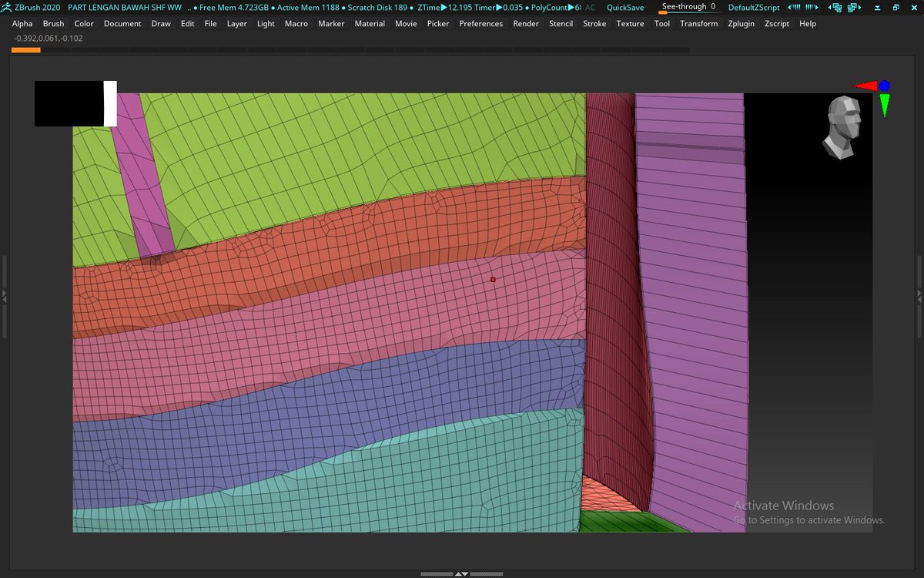Expand the bottom tray divider arrows
Screen dimensions: 924x578
click(461, 574)
